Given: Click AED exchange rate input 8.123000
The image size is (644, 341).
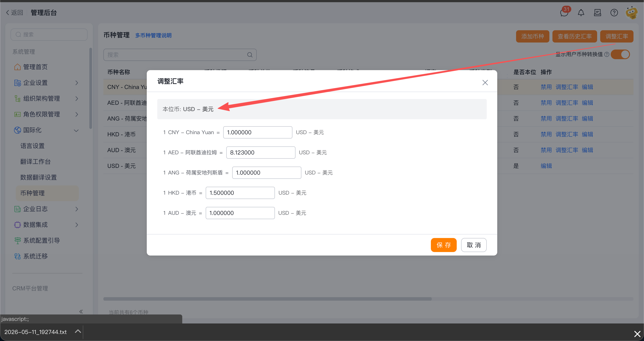Looking at the screenshot, I should point(260,152).
